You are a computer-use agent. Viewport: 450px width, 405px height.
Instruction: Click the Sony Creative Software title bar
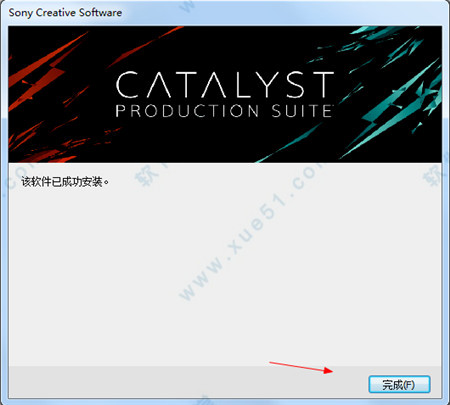225,13
